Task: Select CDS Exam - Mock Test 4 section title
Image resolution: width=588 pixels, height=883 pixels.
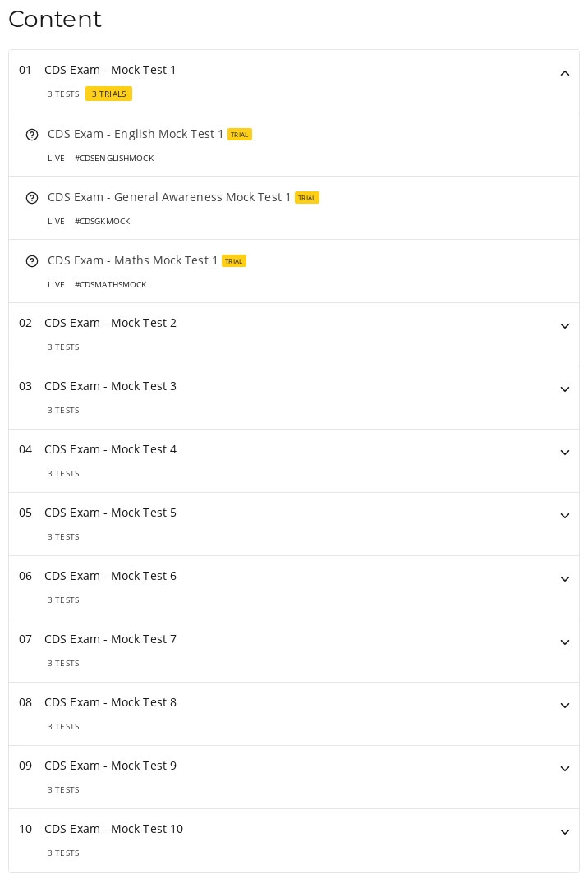Action: coord(110,449)
